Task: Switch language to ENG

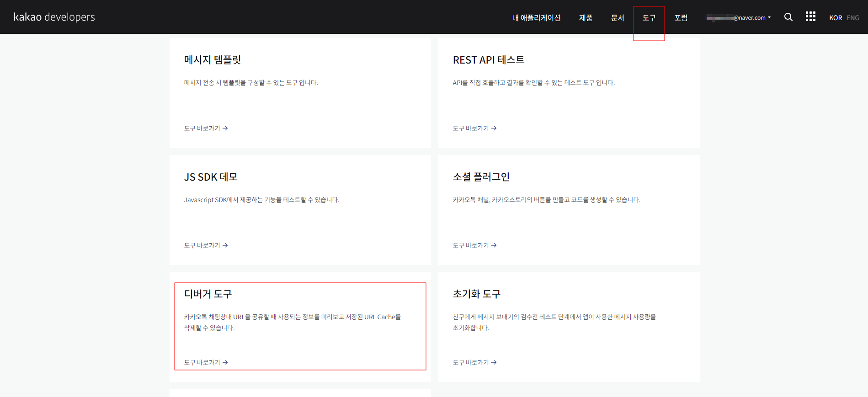Action: point(853,18)
